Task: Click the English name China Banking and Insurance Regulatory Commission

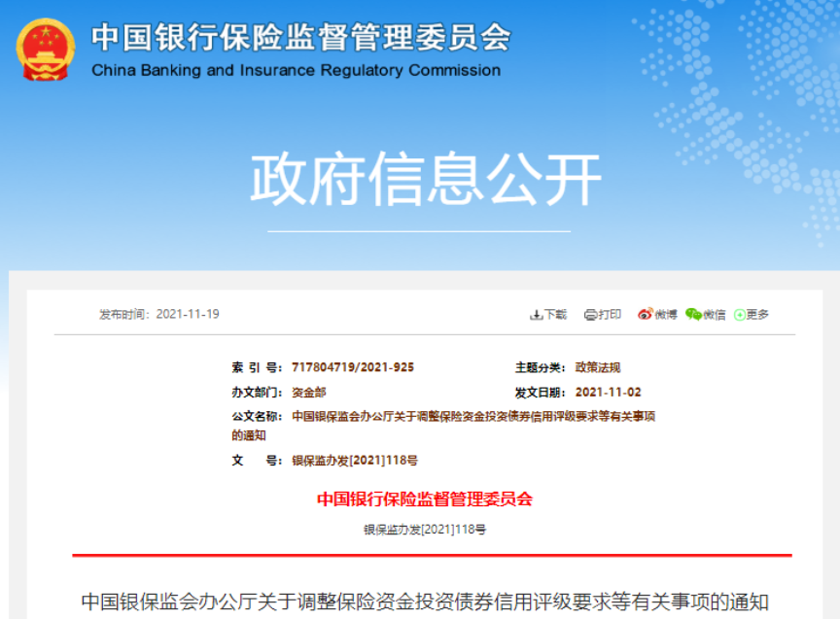Action: [x=297, y=70]
